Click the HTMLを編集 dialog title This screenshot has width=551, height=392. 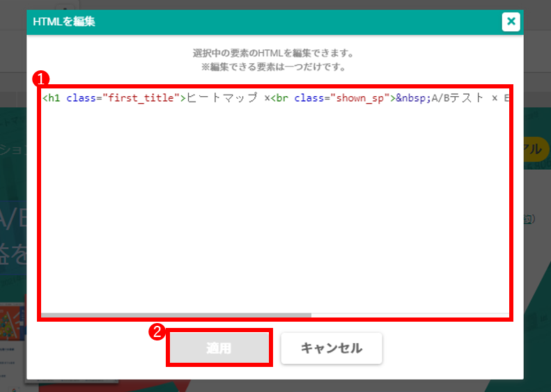pos(64,22)
